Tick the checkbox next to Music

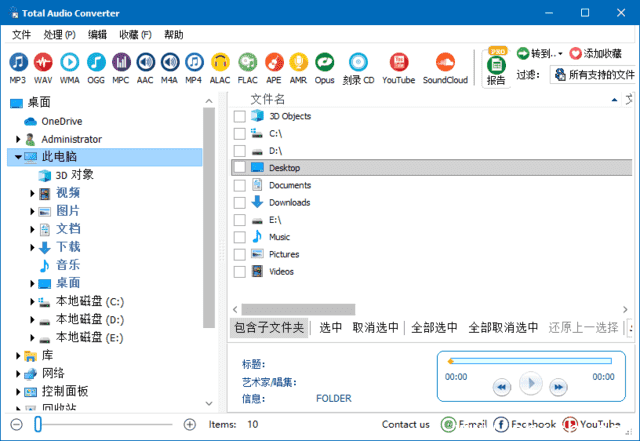click(x=239, y=237)
